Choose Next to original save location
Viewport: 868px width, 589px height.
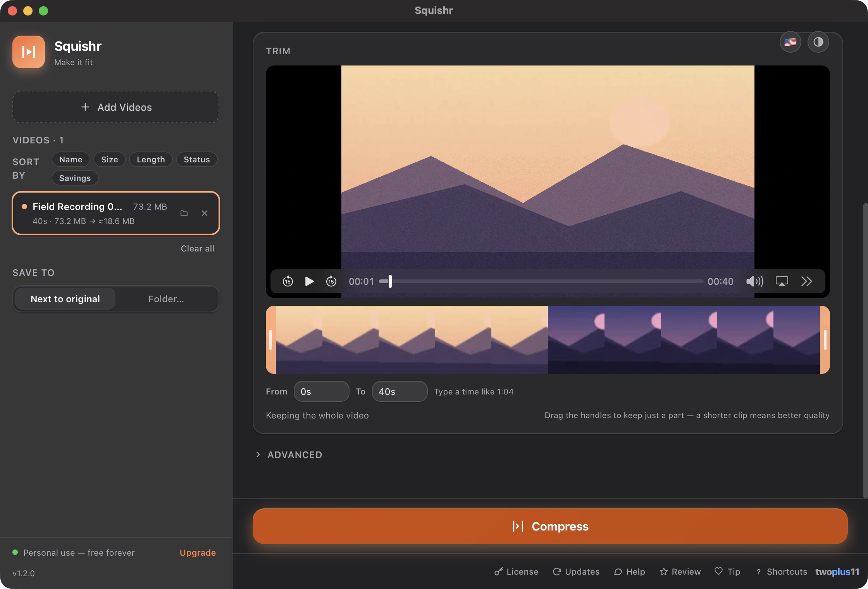point(65,299)
